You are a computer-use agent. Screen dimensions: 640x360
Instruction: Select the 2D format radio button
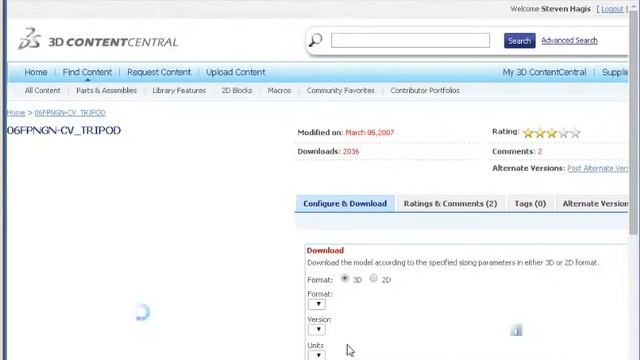(x=373, y=278)
